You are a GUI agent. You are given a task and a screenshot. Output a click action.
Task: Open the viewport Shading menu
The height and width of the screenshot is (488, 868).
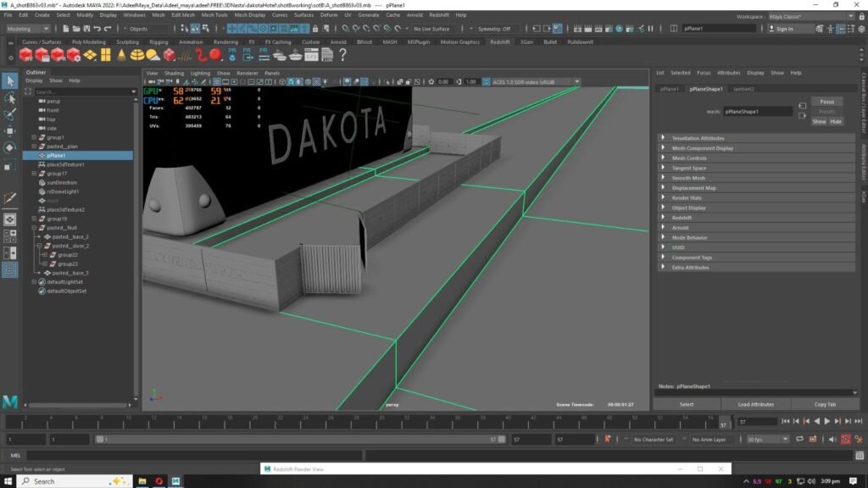[174, 73]
